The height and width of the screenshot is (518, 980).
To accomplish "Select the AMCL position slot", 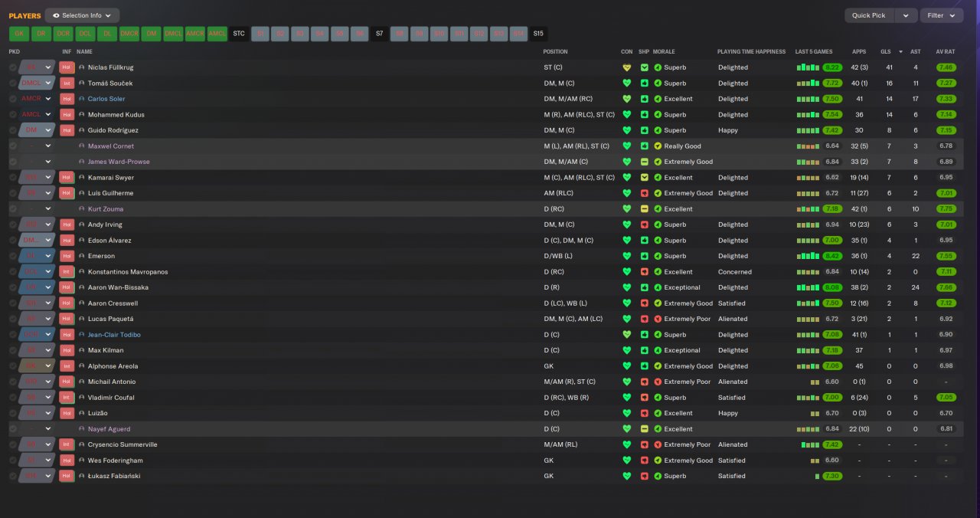I will click(217, 34).
